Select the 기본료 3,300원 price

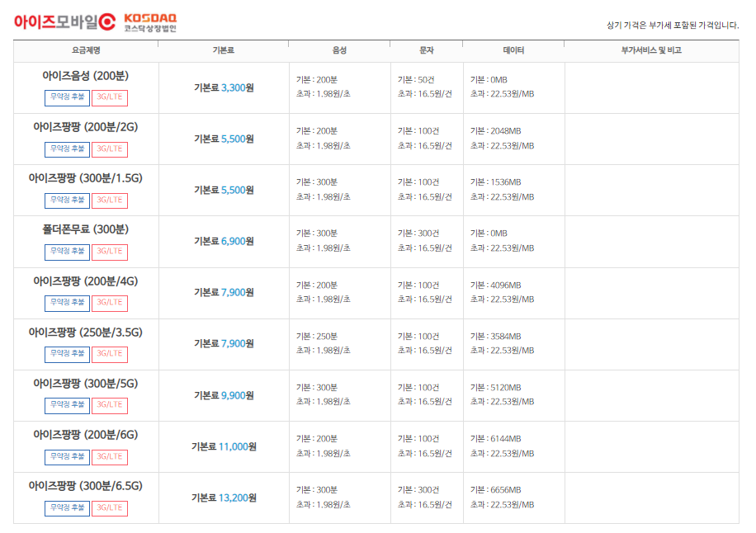click(224, 87)
